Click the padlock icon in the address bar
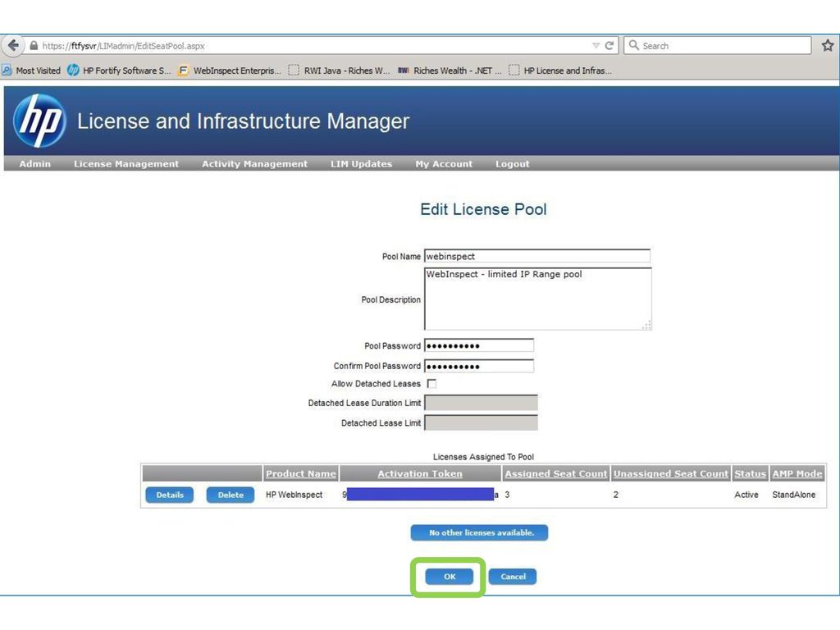840x630 pixels. tap(34, 46)
